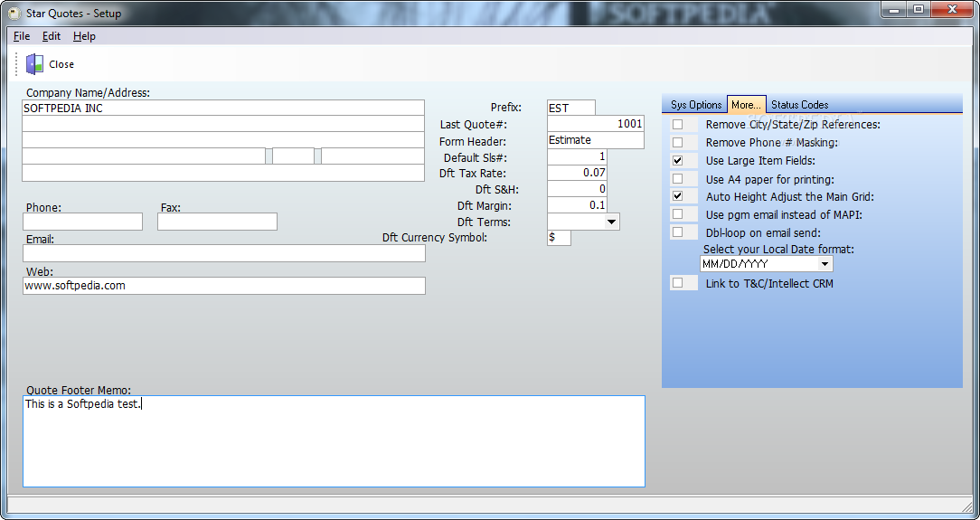Click the Close label in the toolbar

coord(61,64)
